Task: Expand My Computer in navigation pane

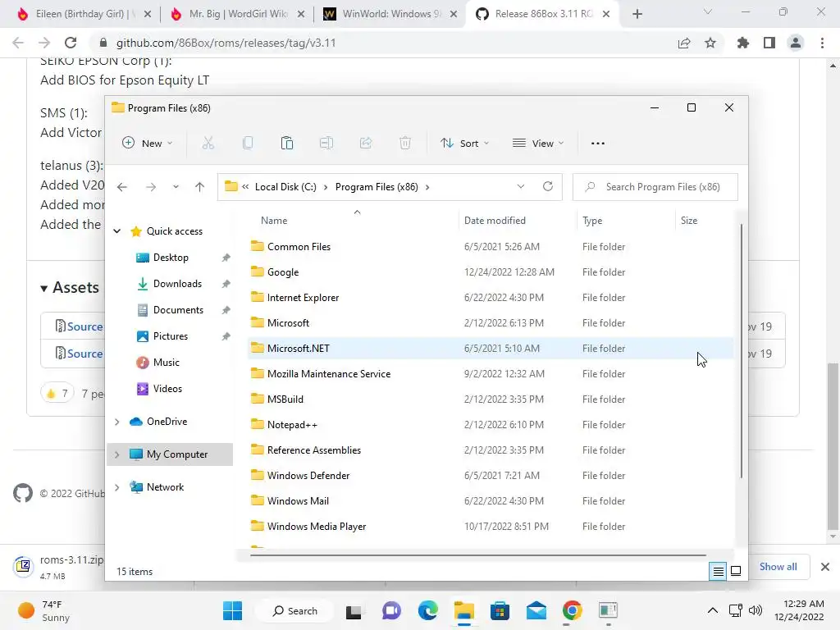Action: click(116, 454)
